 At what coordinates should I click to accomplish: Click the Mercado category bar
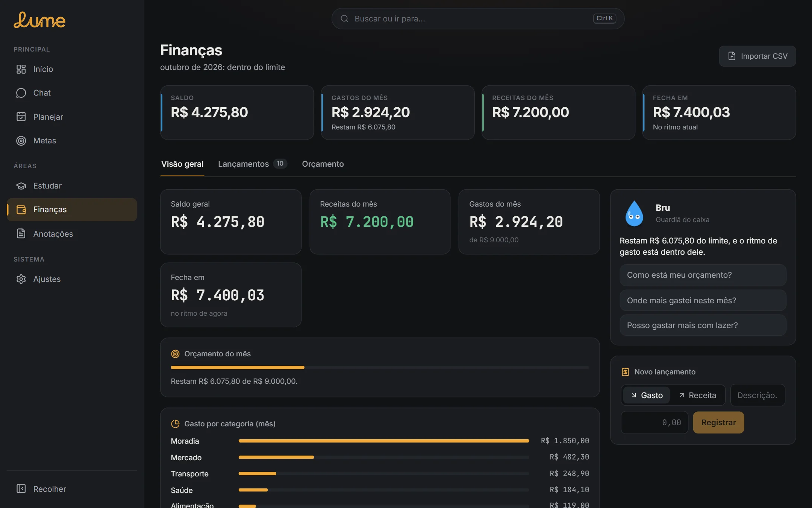[384, 457]
